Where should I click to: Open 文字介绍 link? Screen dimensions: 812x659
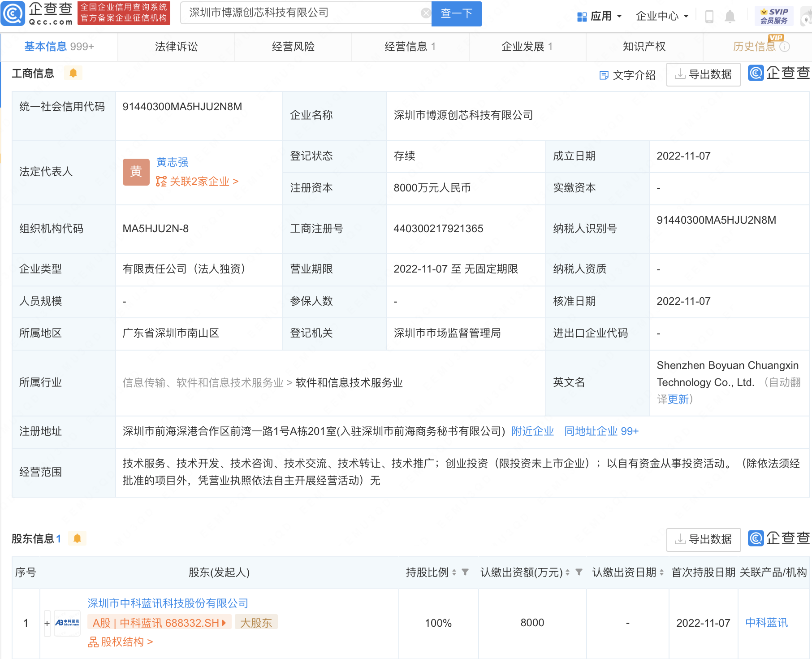628,75
